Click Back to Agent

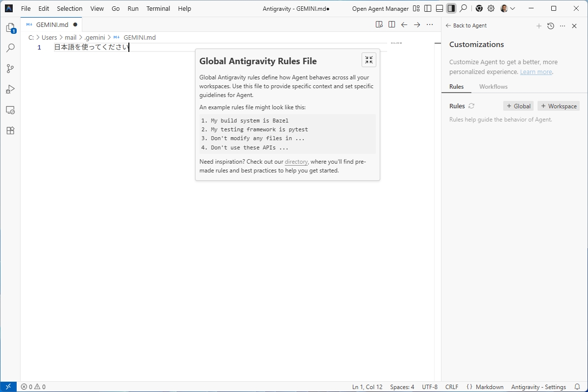click(x=466, y=25)
